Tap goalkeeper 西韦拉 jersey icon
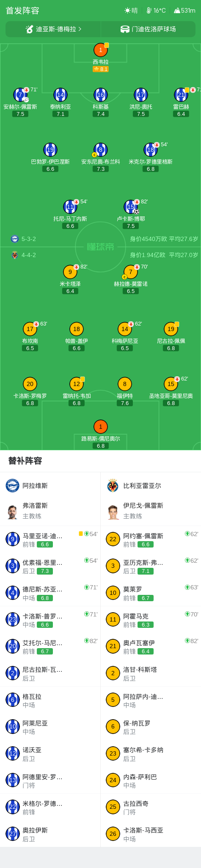 [x=100, y=50]
